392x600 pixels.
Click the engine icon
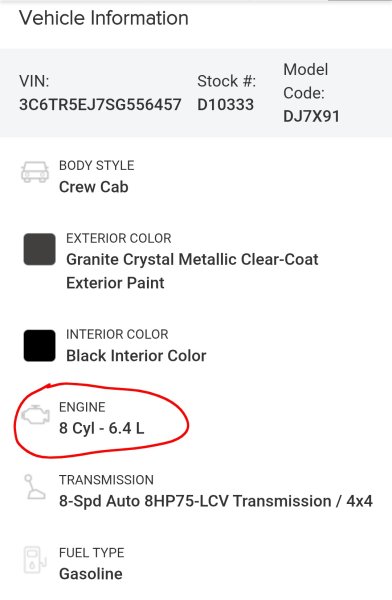coord(35,414)
